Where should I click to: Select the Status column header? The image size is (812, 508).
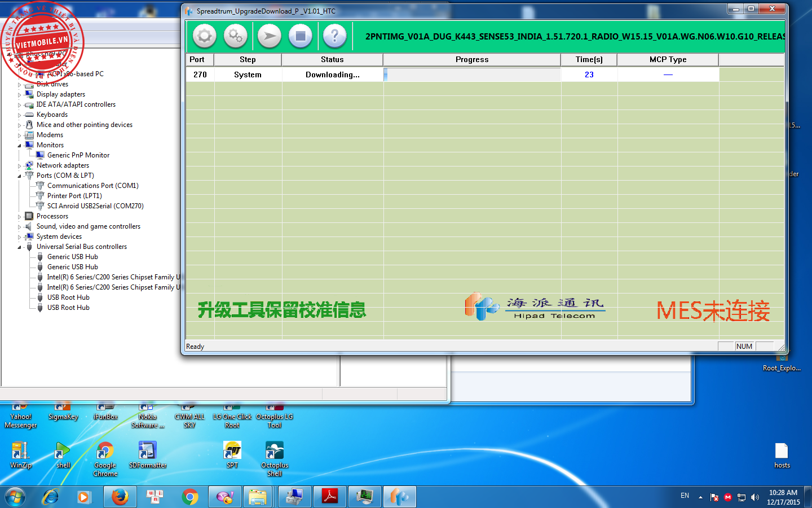coord(332,60)
